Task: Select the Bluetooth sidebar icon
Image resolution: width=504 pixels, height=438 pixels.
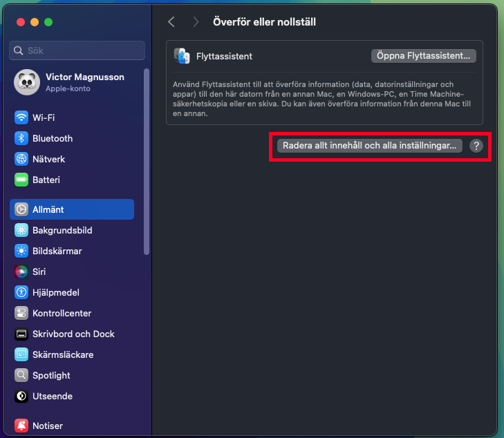Action: 21,138
